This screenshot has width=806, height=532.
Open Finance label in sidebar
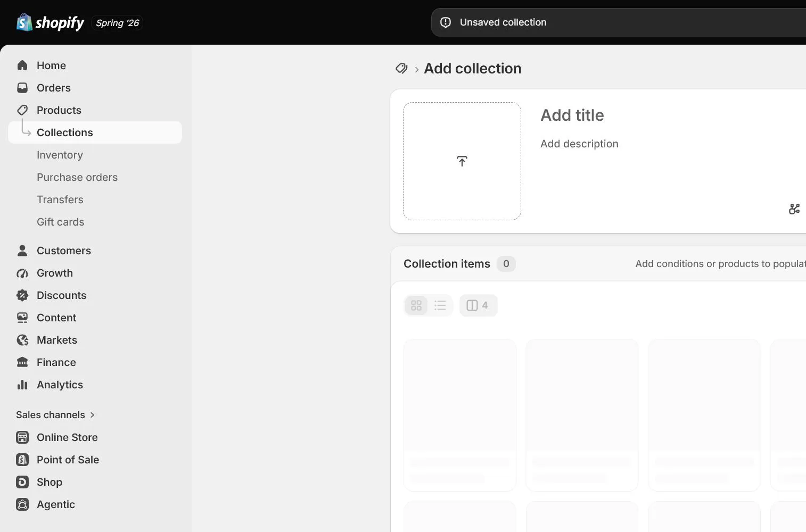click(x=56, y=362)
